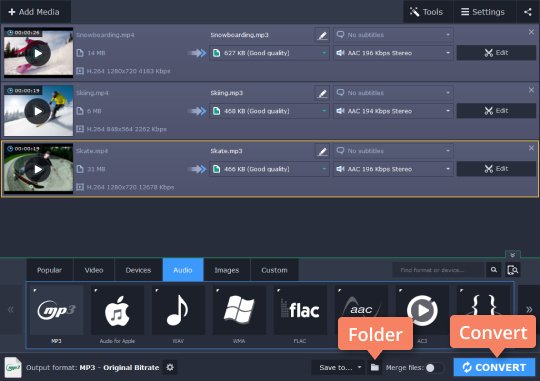Edit the Skate file
The image size is (540, 381).
tap(496, 169)
